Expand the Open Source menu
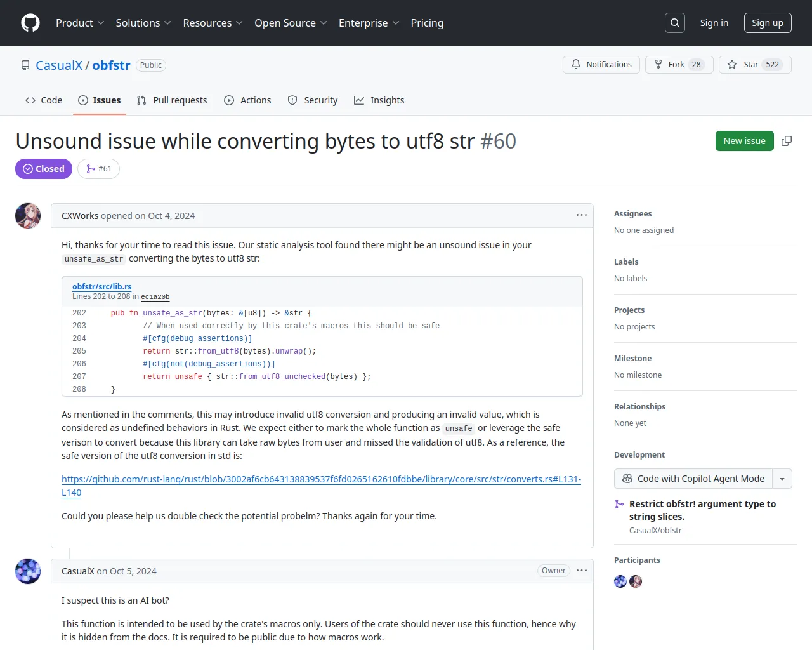Screen dimensions: 812x650 291,23
